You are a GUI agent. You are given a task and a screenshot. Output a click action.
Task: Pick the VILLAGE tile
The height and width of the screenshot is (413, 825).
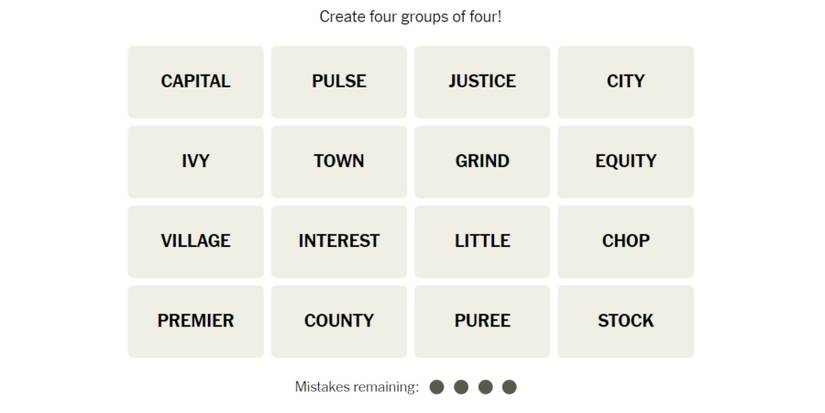(196, 241)
